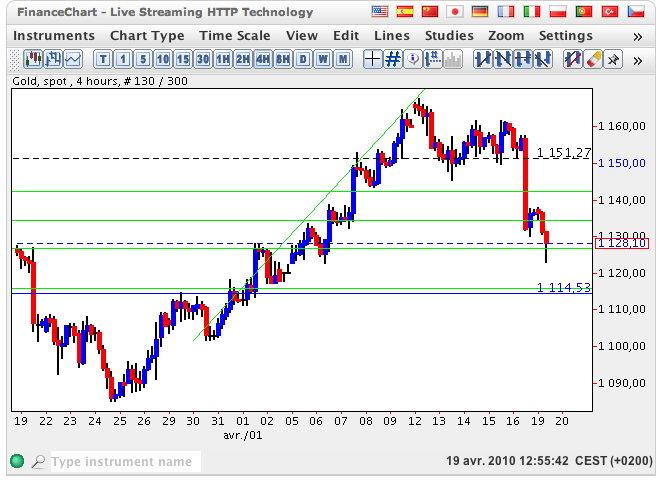This screenshot has width=662, height=480.
Task: Select the German flag language
Action: pyautogui.click(x=481, y=12)
